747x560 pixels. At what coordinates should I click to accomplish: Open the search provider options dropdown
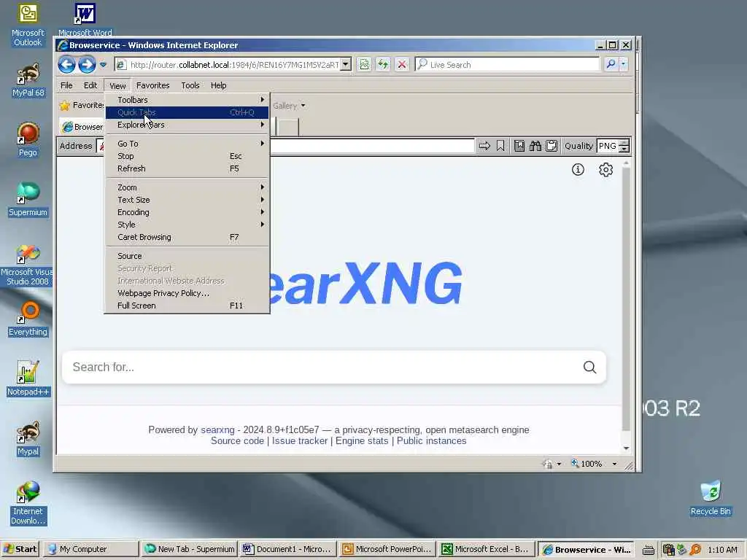pos(623,64)
